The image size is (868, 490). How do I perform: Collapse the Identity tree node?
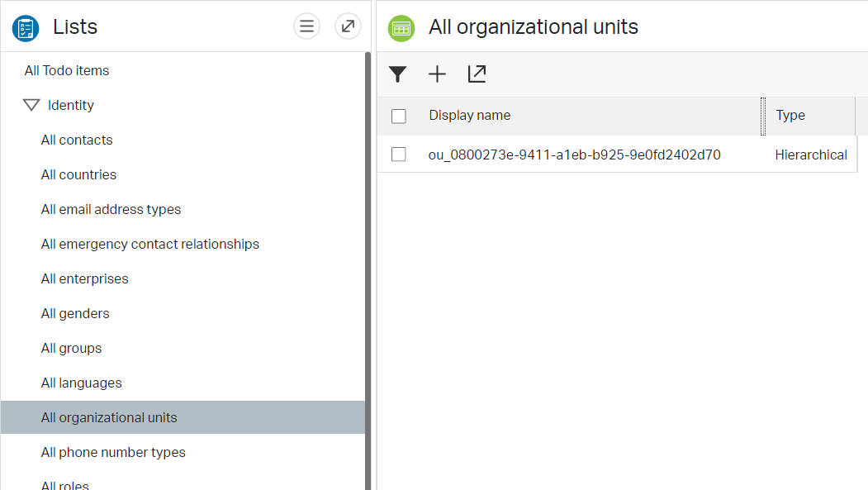(x=31, y=105)
